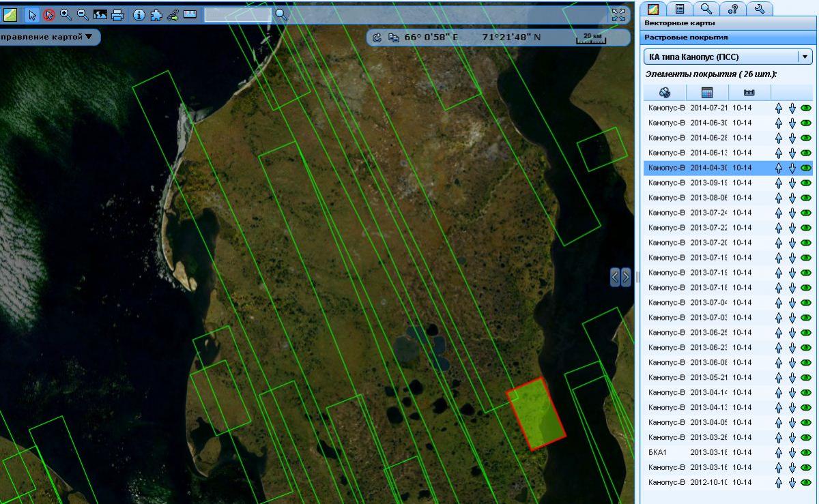Screen dimensions: 819x504
Task: Move 2014-06-30 coverage up with arrow
Action: click(x=779, y=123)
